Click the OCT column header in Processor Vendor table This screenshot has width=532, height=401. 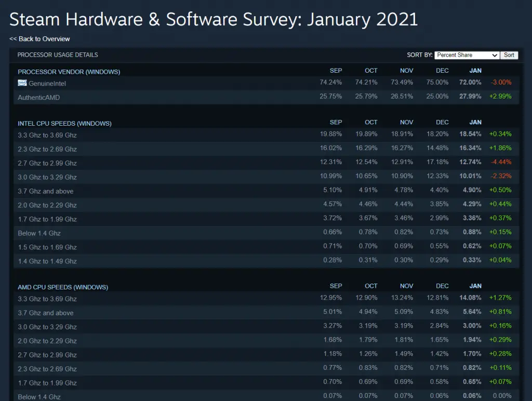pos(371,71)
